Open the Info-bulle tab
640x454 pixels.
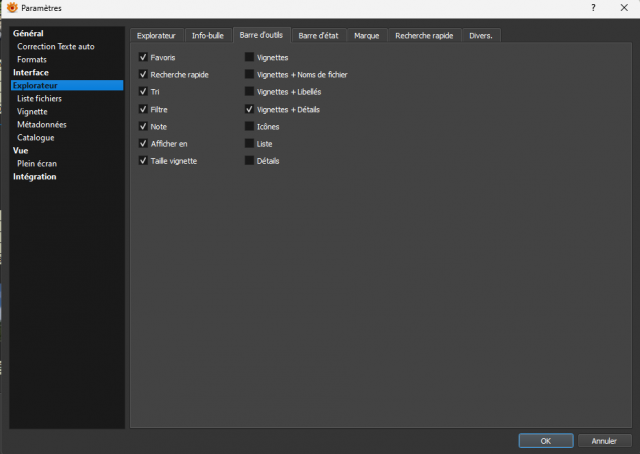click(x=208, y=36)
